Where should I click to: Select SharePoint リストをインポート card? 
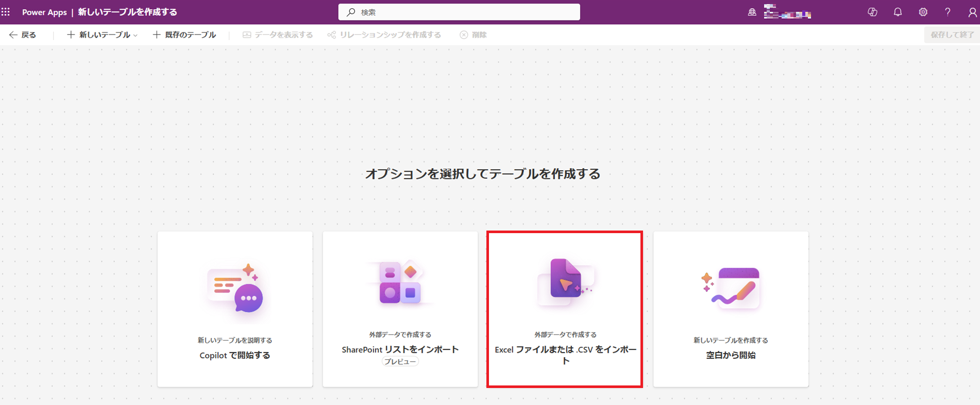[x=400, y=309]
